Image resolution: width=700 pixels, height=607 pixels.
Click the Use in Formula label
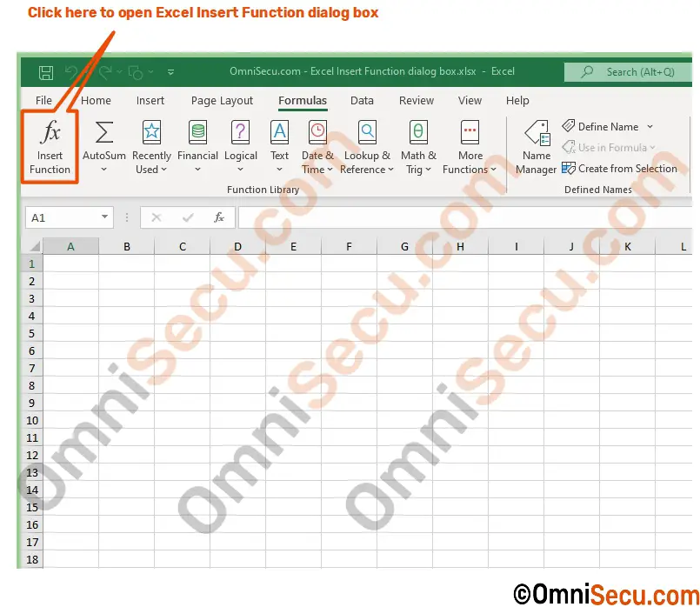pos(612,147)
